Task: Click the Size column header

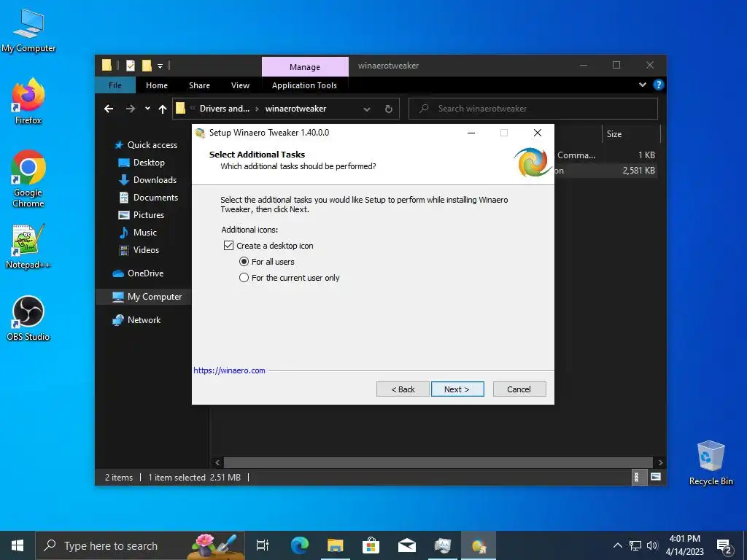Action: [631, 134]
